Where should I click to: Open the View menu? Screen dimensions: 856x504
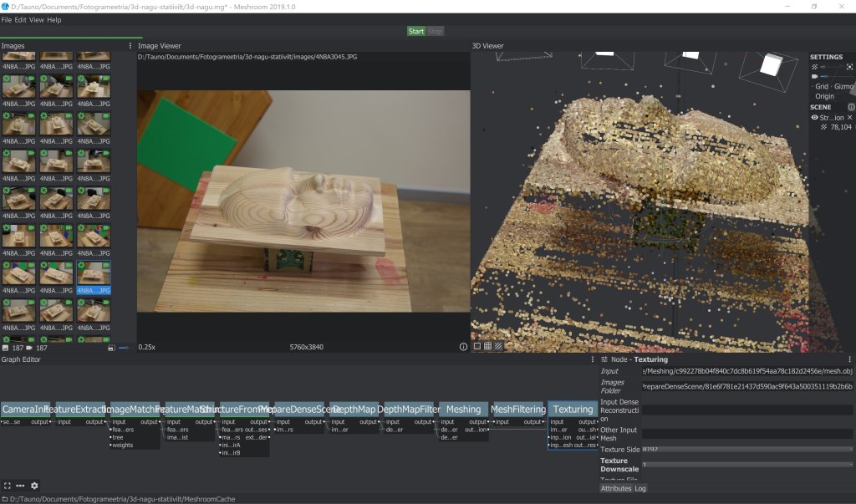[37, 19]
